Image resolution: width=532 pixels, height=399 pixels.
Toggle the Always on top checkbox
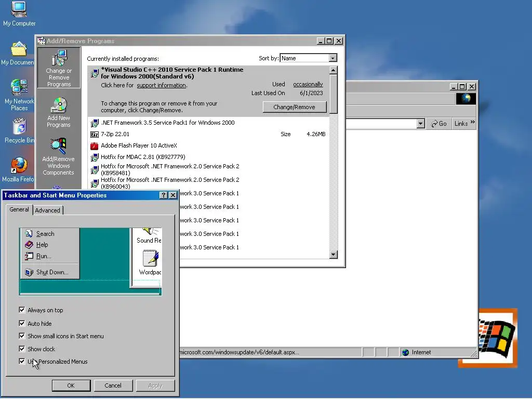coord(22,310)
